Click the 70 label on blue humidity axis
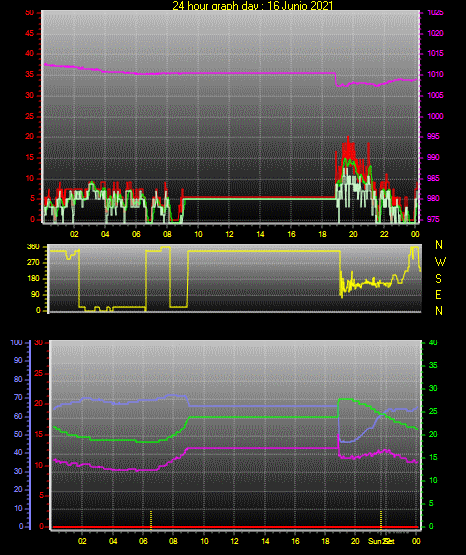466x555 pixels. click(x=18, y=397)
